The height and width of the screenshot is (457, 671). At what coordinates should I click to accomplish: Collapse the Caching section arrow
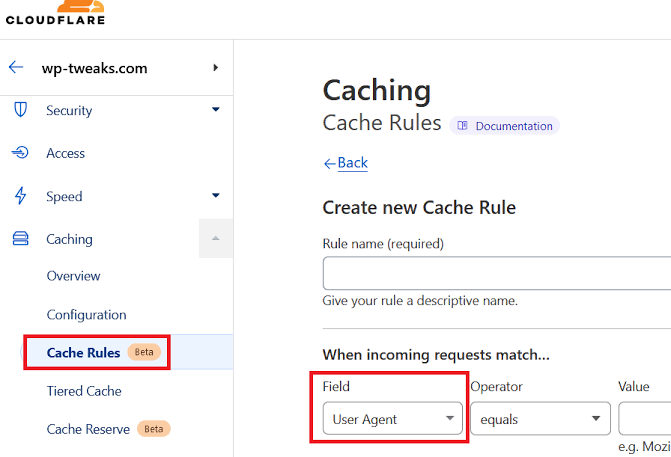(216, 238)
